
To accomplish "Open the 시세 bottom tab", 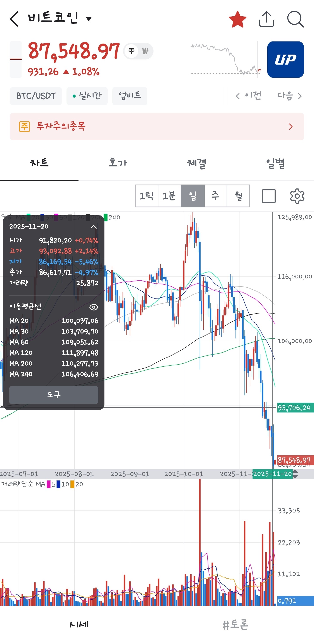I will [x=78, y=624].
